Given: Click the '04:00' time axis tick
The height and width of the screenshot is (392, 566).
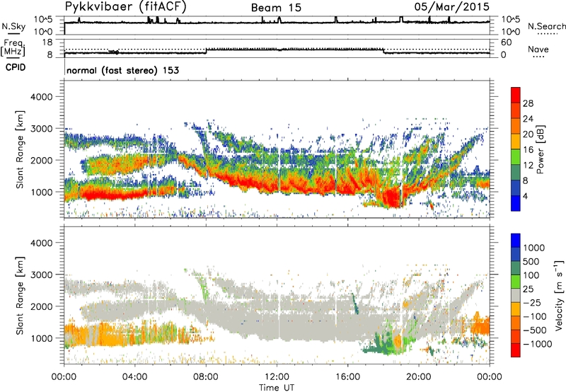Looking at the screenshot, I should pos(135,377).
